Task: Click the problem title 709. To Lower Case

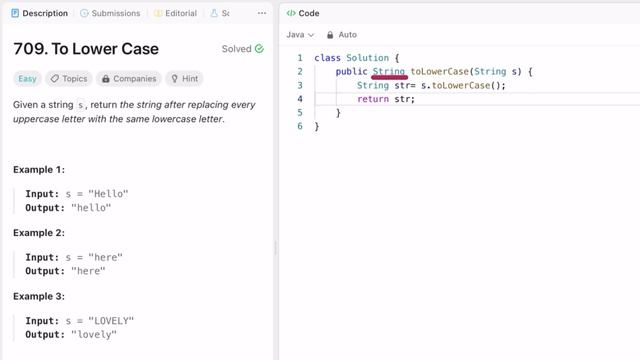Action: tap(86, 49)
